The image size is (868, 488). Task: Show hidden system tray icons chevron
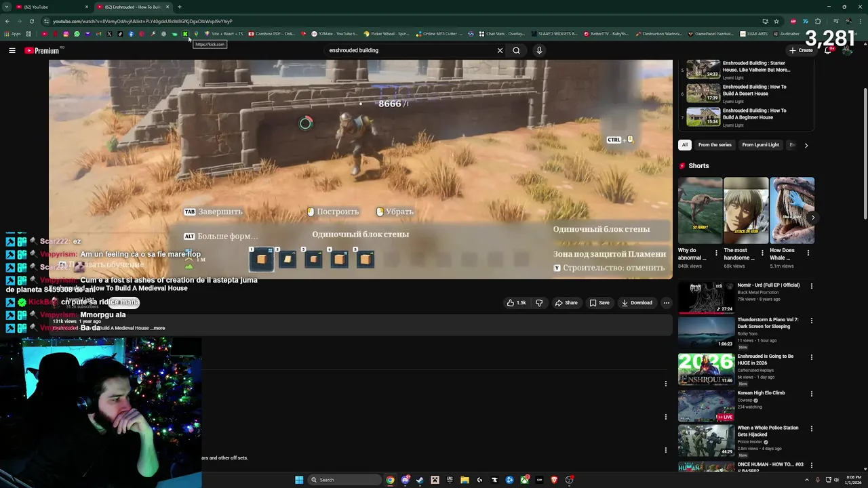pos(806,480)
